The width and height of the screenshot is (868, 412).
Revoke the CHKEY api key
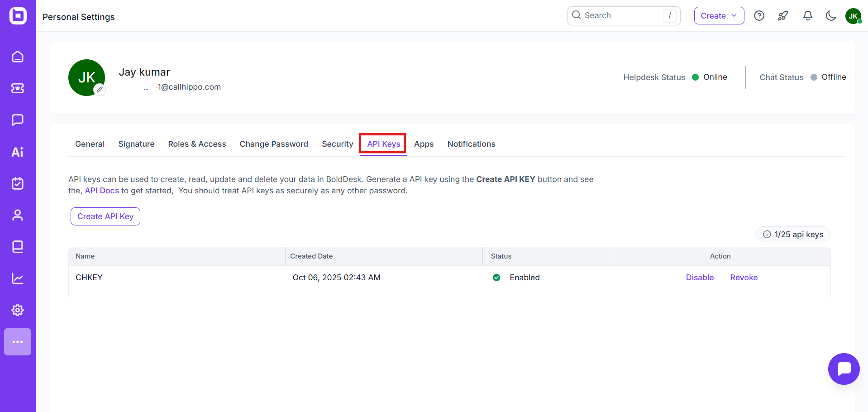tap(744, 278)
